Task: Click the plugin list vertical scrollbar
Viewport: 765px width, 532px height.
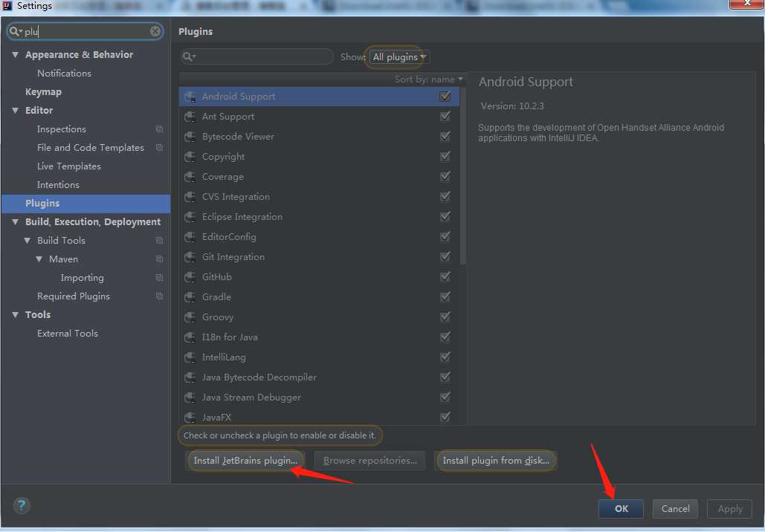Action: 463,175
